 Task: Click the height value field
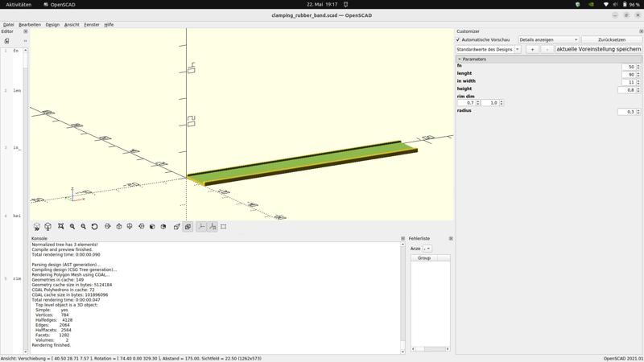627,90
